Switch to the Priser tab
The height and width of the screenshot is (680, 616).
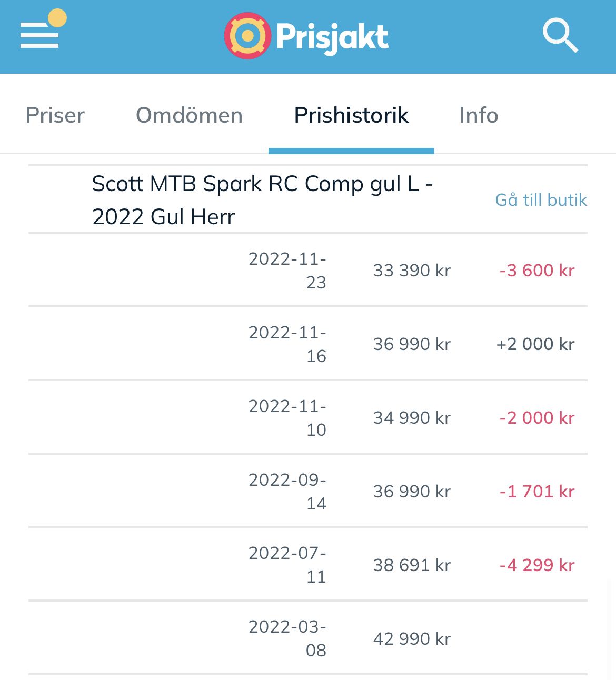[55, 115]
